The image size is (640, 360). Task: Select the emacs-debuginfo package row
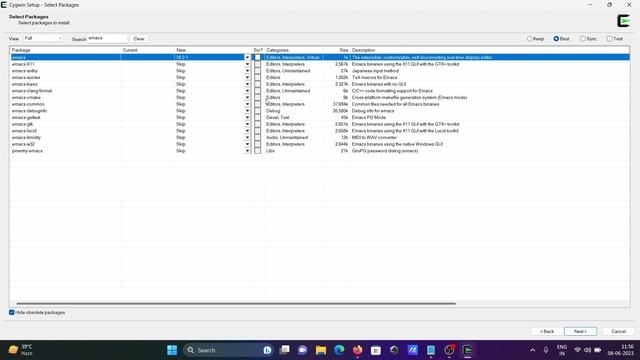[320, 111]
